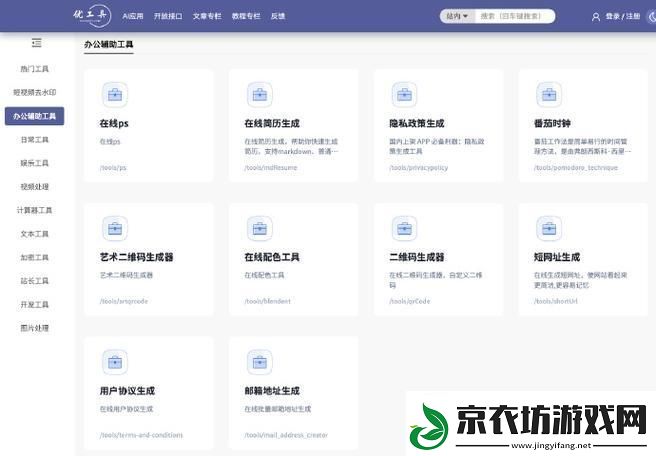Click the briefcase icon on 在线ps card

point(115,95)
